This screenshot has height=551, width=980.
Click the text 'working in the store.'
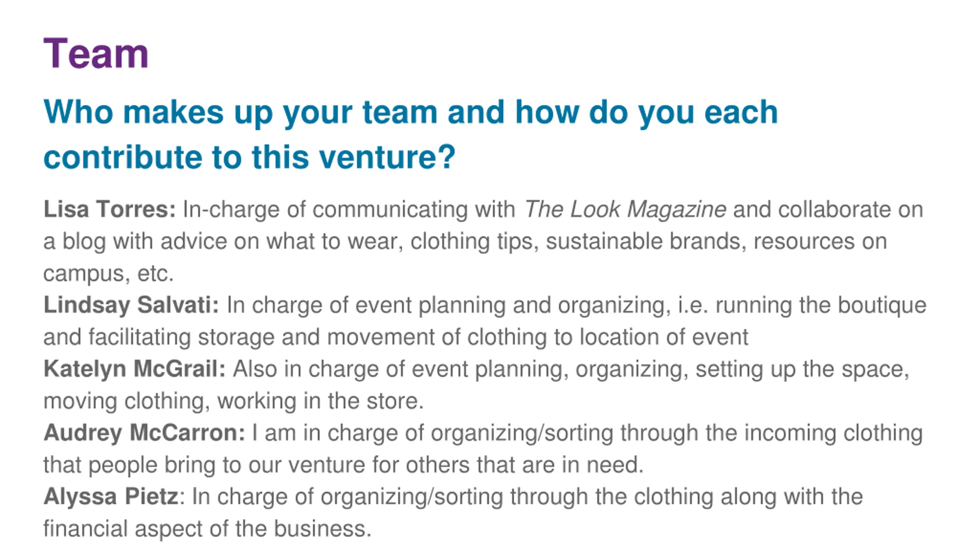coord(320,401)
